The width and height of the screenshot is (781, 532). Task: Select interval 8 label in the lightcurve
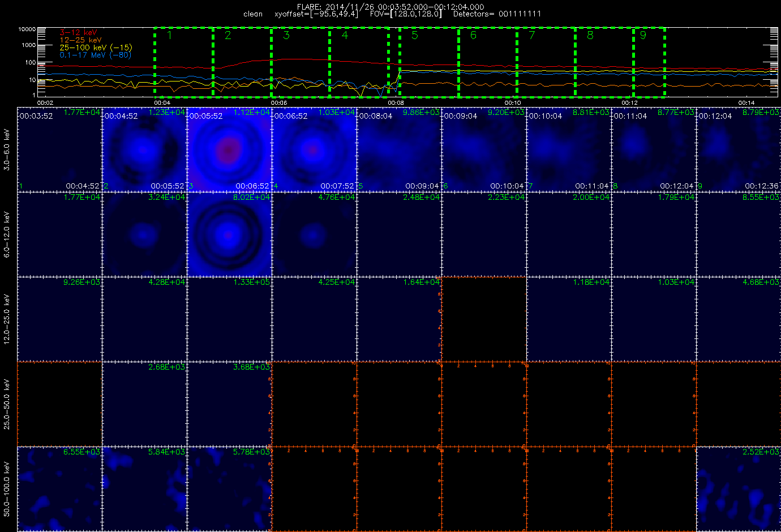point(590,35)
